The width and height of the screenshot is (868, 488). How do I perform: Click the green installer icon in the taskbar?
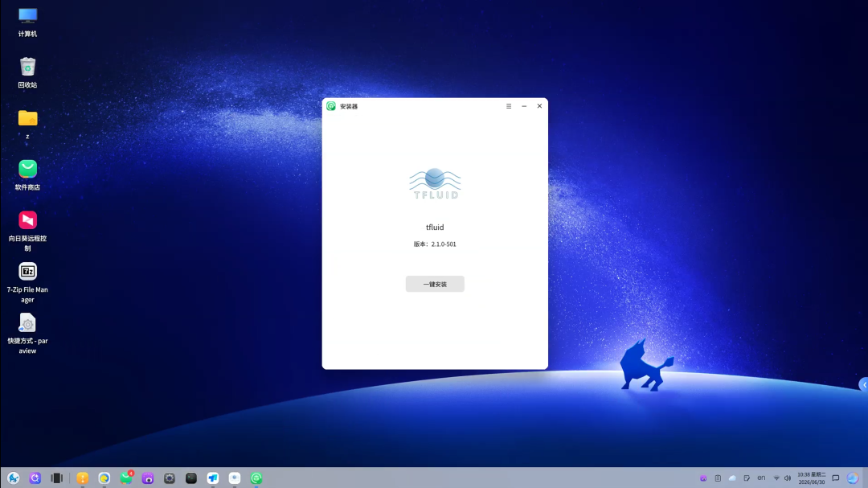pyautogui.click(x=256, y=478)
